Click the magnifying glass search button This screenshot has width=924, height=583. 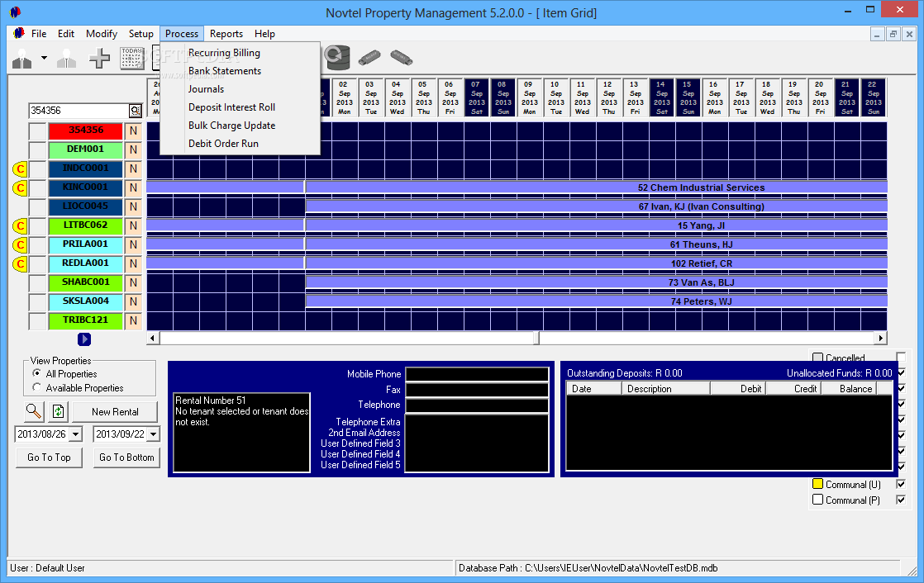coord(34,411)
